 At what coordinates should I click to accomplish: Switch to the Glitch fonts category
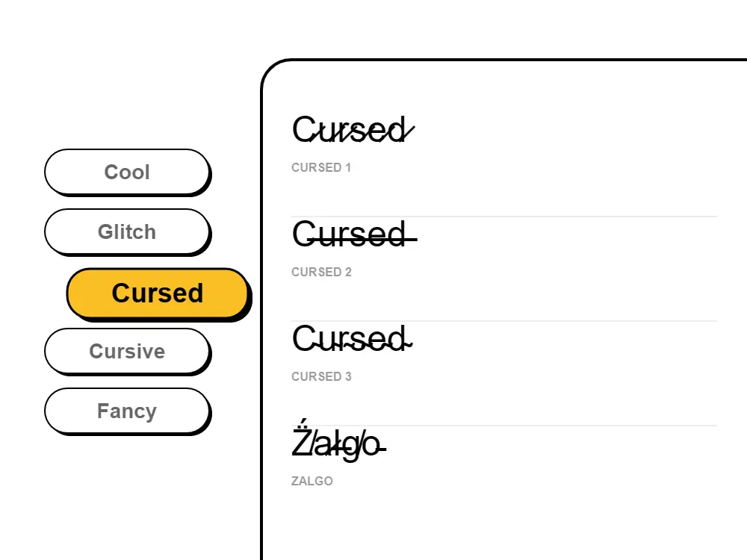[x=128, y=232]
